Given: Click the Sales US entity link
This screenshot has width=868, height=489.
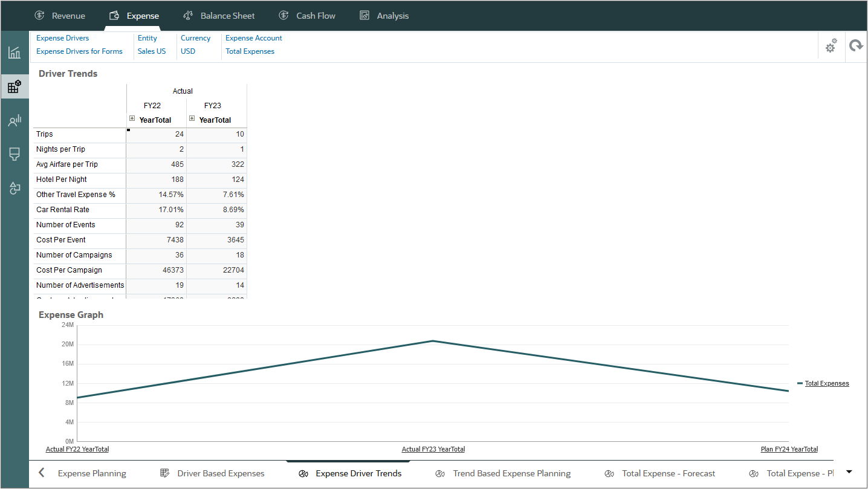Looking at the screenshot, I should [x=151, y=51].
